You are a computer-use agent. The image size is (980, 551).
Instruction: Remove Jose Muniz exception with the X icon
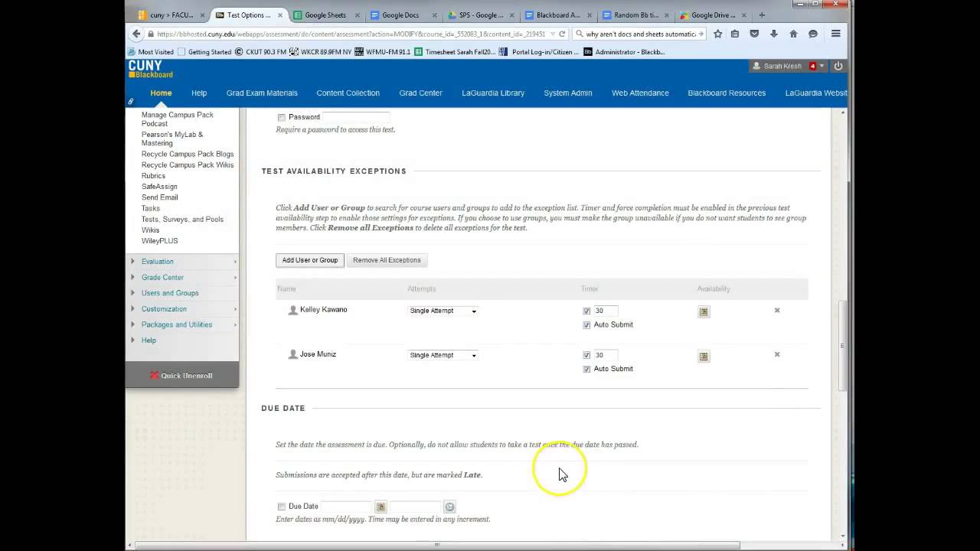(x=777, y=354)
